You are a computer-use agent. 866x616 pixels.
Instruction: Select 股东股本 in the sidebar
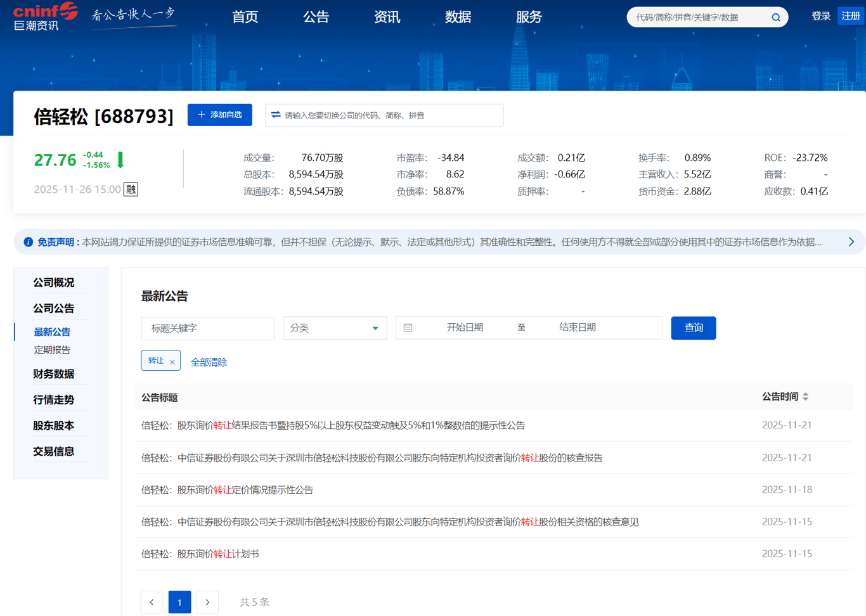54,426
